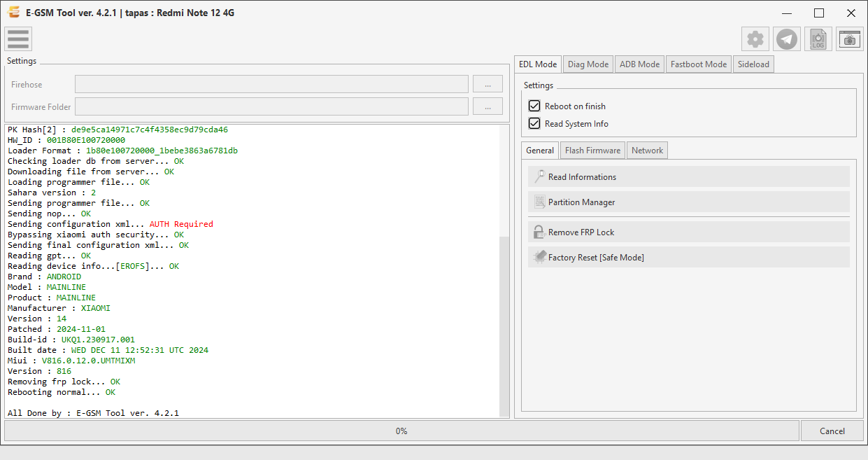Minimize the E-GSM Tool window
The height and width of the screenshot is (460, 868).
[x=787, y=13]
